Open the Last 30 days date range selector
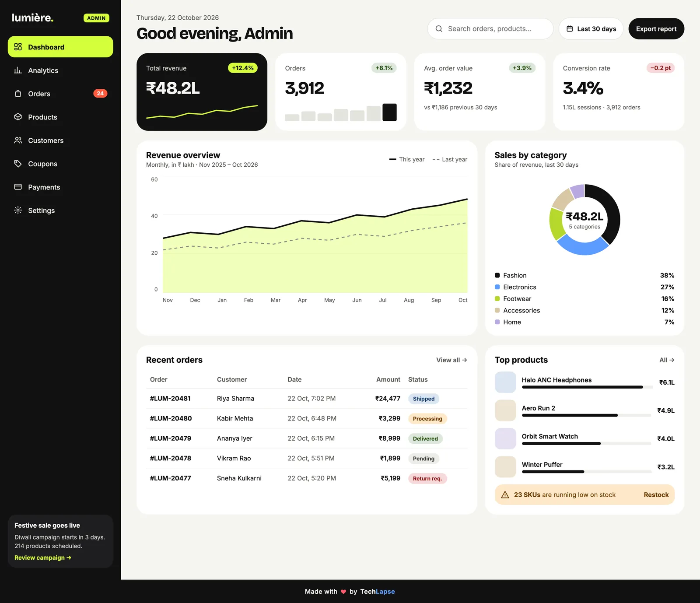Screen dimensions: 700x603 pos(591,29)
